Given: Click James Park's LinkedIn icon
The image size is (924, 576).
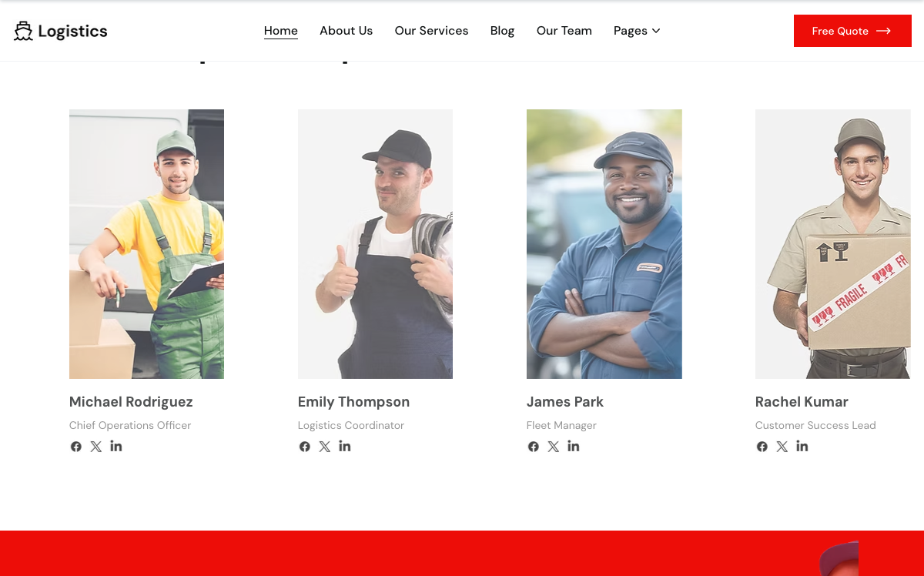Looking at the screenshot, I should click(573, 446).
